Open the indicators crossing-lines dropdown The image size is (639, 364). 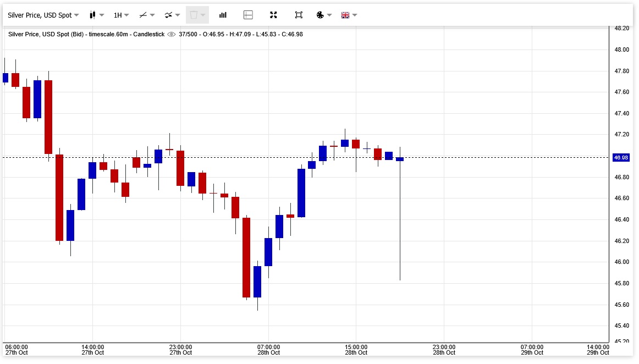[172, 15]
